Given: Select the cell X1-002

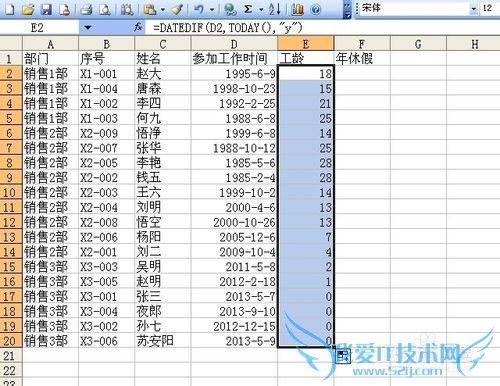Looking at the screenshot, I should (x=107, y=103).
